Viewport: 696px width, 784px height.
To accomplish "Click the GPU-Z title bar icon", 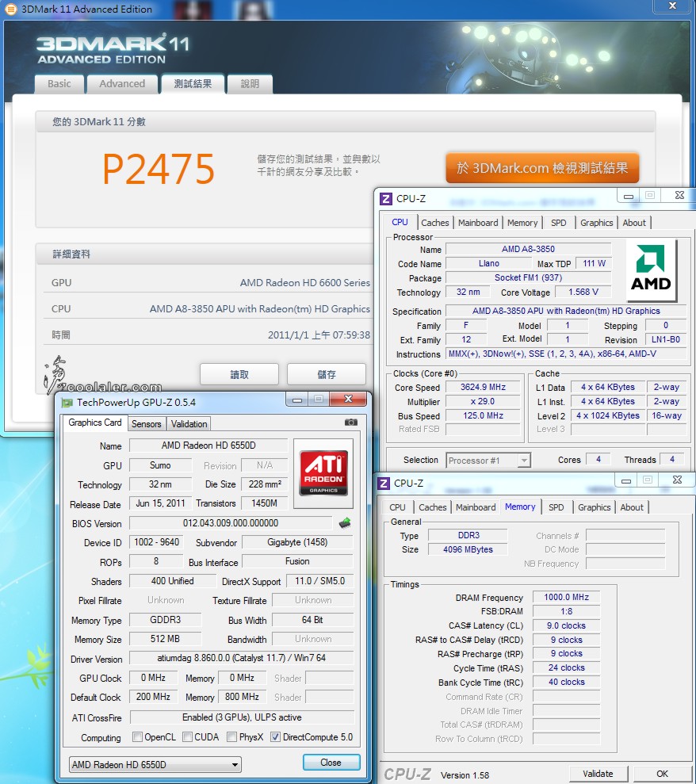I will 67,403.
